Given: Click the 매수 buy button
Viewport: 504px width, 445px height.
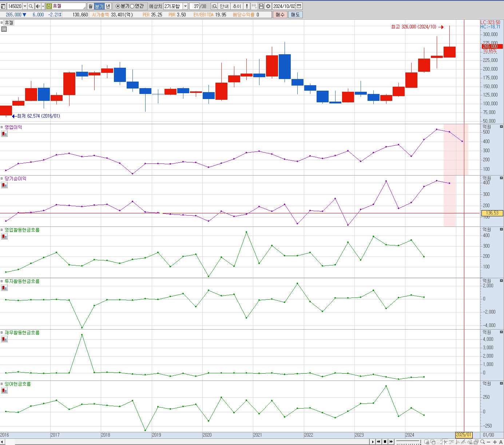Looking at the screenshot, I should coord(280,15).
